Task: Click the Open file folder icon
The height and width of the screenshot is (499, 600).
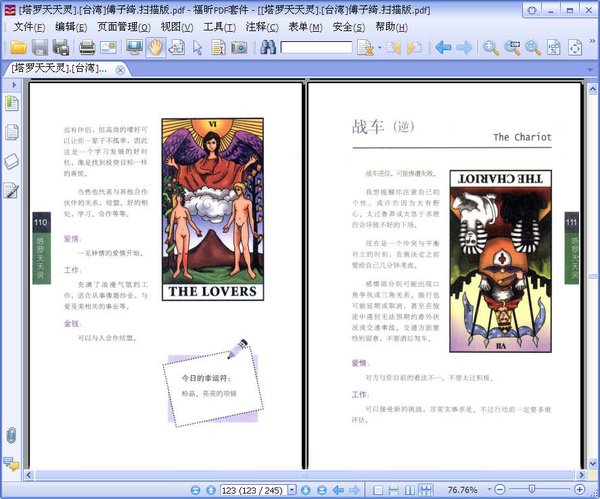Action: click(x=18, y=47)
